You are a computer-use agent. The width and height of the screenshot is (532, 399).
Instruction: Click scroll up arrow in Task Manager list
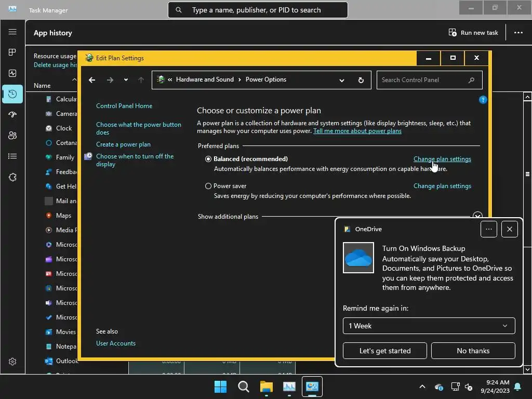tap(527, 97)
